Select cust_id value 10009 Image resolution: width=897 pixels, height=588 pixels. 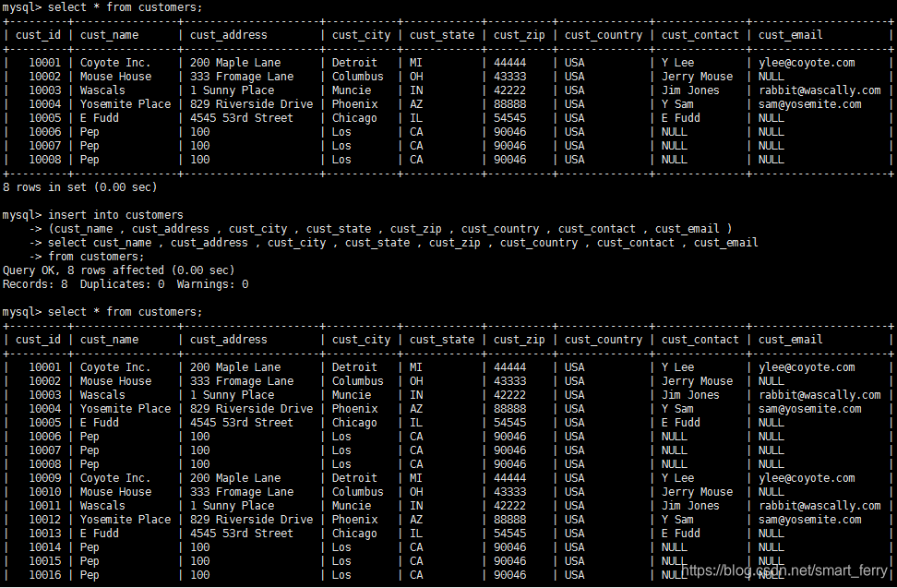[x=44, y=478]
